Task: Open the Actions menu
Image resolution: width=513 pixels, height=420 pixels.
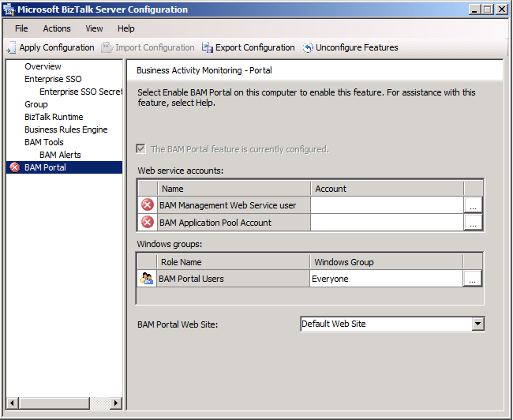Action: pyautogui.click(x=57, y=28)
